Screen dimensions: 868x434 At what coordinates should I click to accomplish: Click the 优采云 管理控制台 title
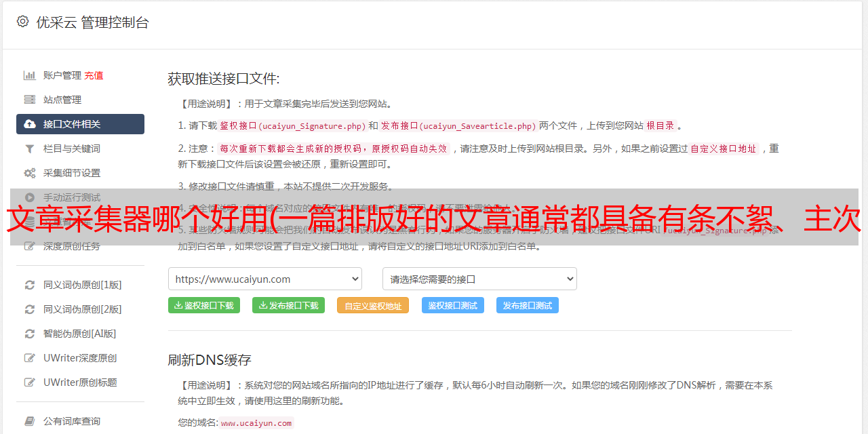pyautogui.click(x=92, y=22)
